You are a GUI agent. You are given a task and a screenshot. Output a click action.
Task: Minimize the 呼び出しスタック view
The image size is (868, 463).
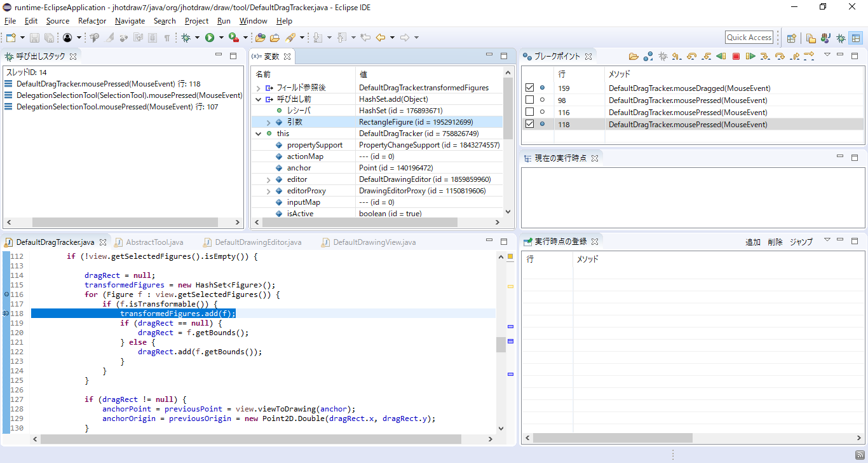tap(219, 56)
